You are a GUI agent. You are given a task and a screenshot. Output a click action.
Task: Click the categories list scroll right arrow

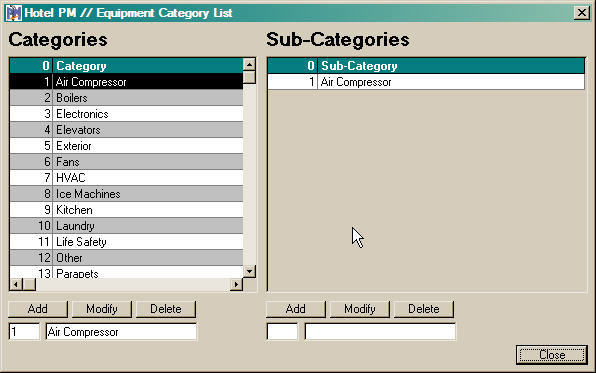236,284
